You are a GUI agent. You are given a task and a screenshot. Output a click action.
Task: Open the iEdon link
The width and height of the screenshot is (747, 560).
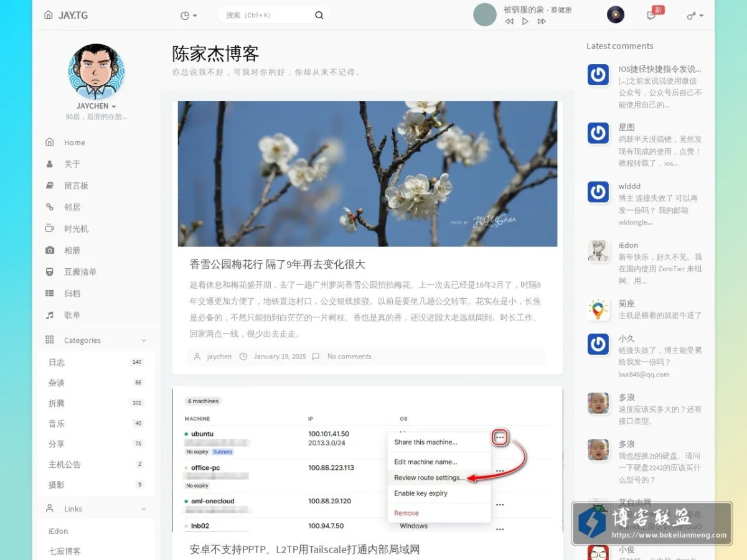coord(59,531)
